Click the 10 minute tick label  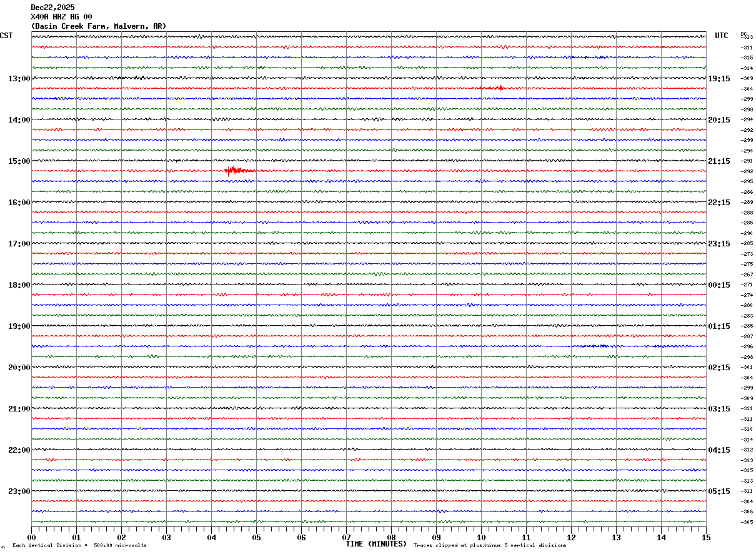(481, 537)
